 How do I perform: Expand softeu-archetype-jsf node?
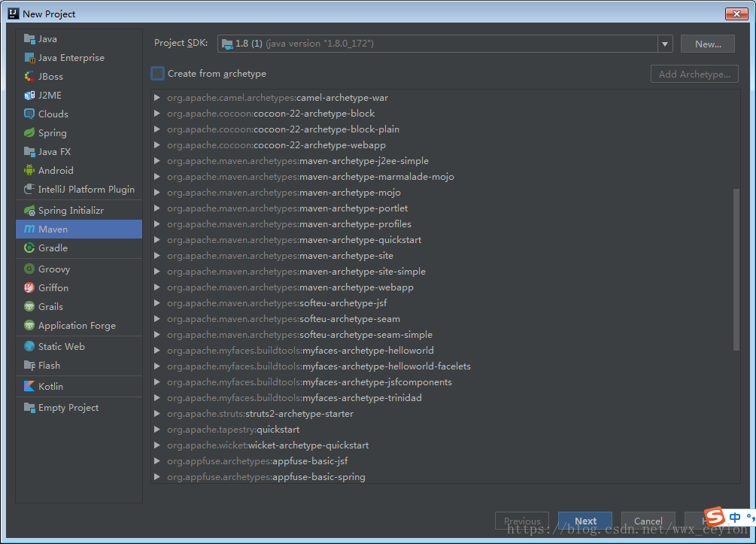pos(157,303)
